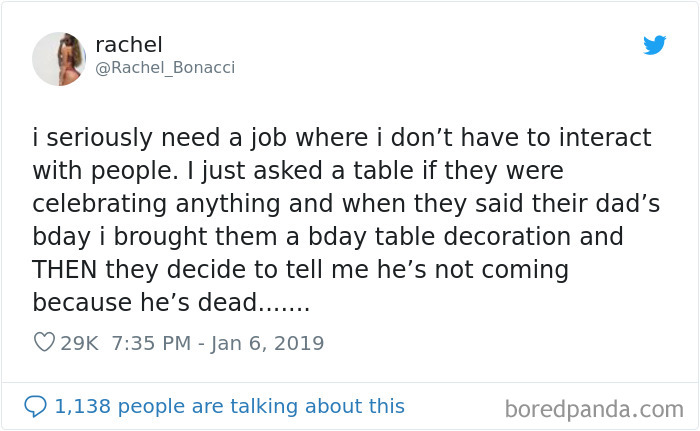Like the tweet with the heart icon
Viewport: 700px width, 431px height.
click(44, 343)
